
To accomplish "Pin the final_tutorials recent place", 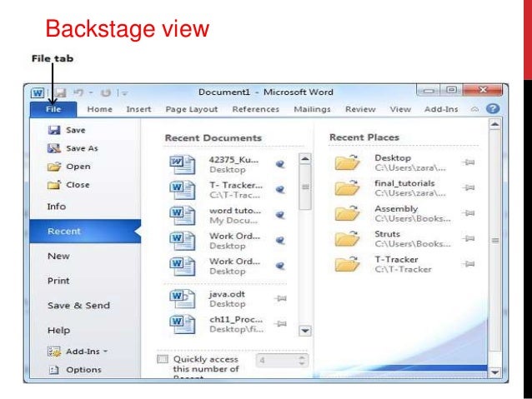I will click(x=469, y=187).
